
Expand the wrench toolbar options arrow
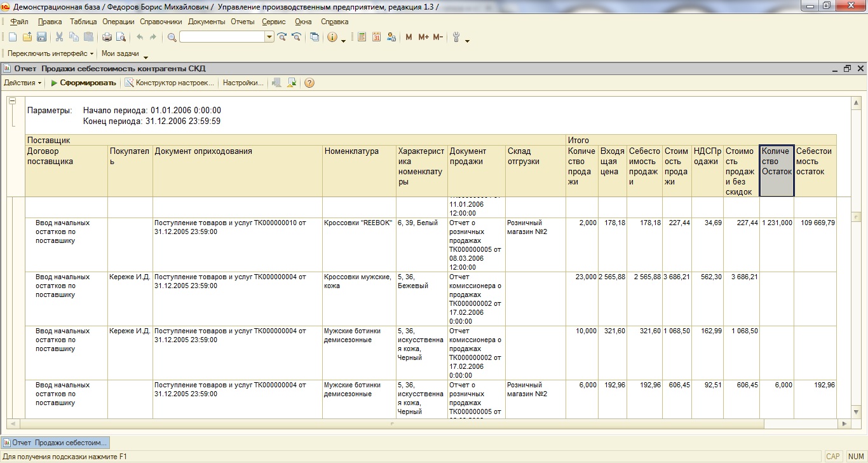(x=468, y=41)
